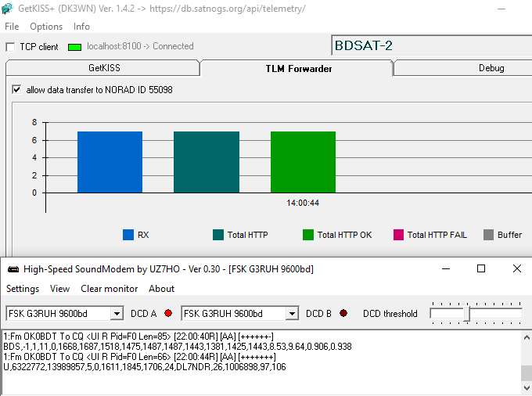Click the blue RX bar in chart
The height and width of the screenshot is (396, 532).
pyautogui.click(x=110, y=162)
